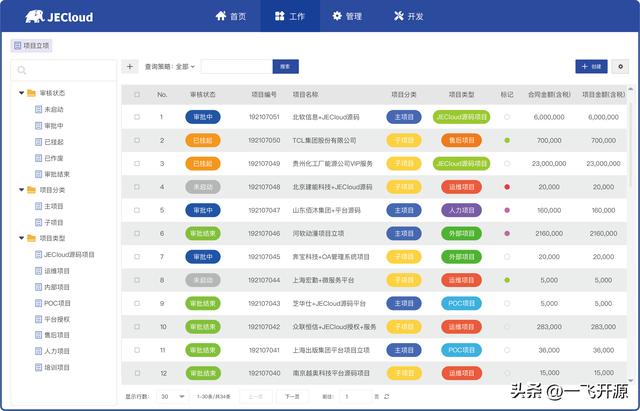Click the 项目类型 folder icon
The image size is (640, 411).
pyautogui.click(x=31, y=238)
